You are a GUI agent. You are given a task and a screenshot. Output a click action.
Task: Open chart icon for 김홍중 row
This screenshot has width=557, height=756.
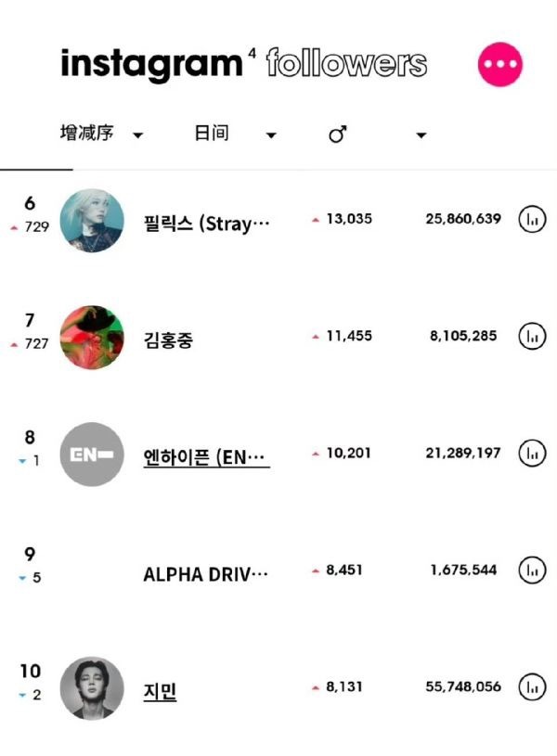tap(532, 335)
